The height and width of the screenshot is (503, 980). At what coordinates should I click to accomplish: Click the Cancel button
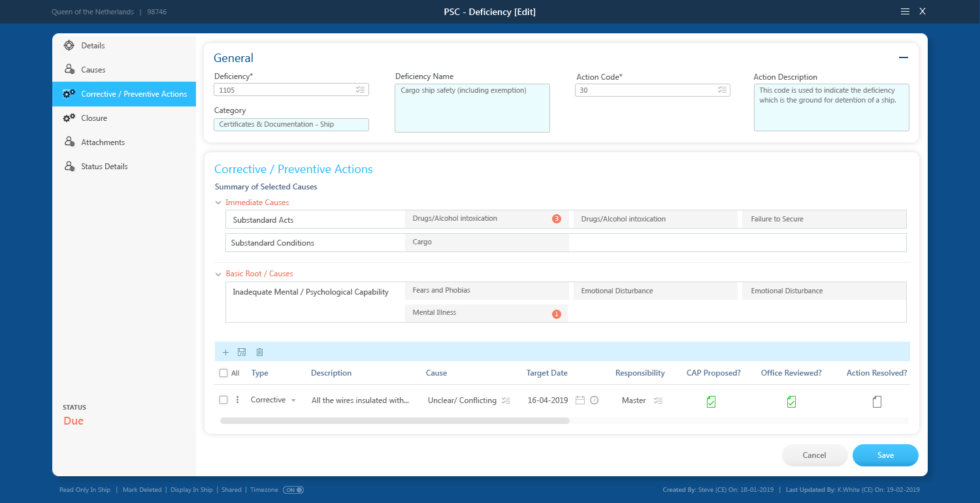(x=814, y=455)
